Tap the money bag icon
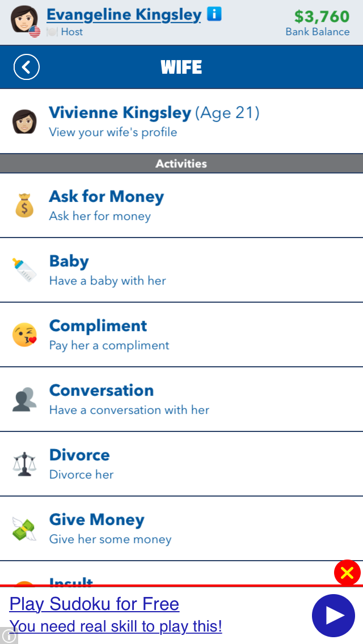Image resolution: width=363 pixels, height=644 pixels. tap(24, 205)
